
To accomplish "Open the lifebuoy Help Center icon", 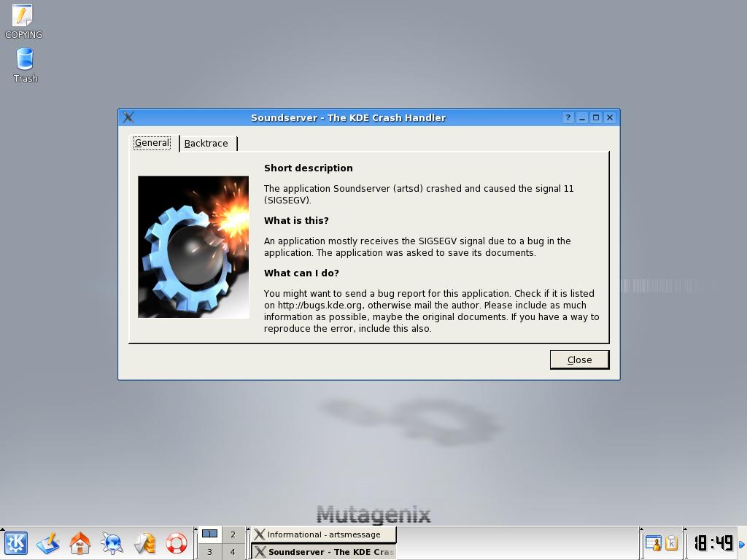I will tap(177, 542).
